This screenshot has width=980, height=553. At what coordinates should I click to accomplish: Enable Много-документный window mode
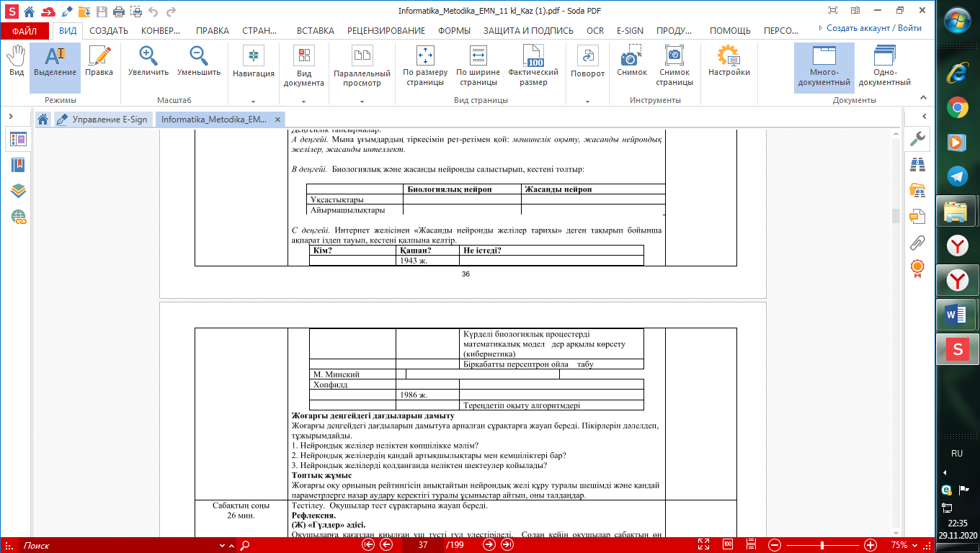824,65
